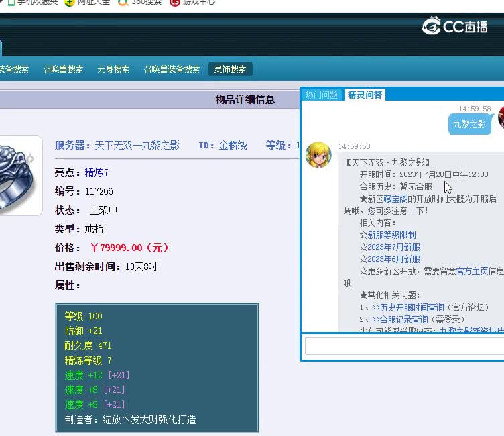Viewport: 504px width, 436px height.
Task: Open the 360搜索 bookmark
Action: (x=140, y=3)
